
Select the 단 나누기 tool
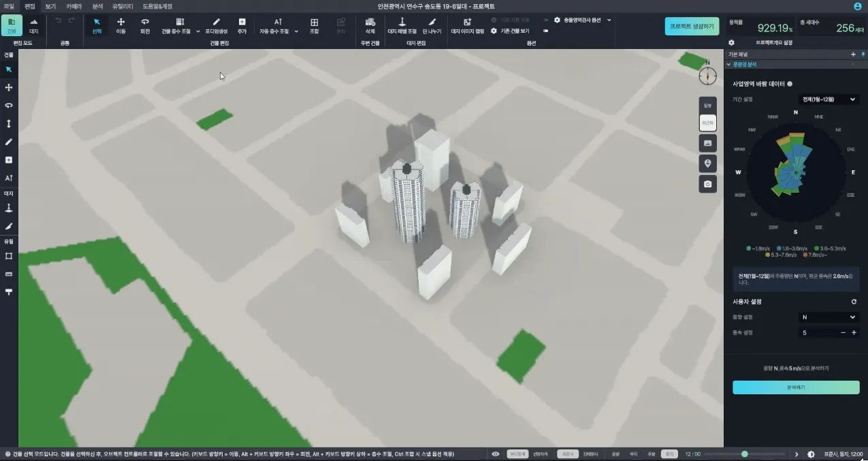[431, 26]
